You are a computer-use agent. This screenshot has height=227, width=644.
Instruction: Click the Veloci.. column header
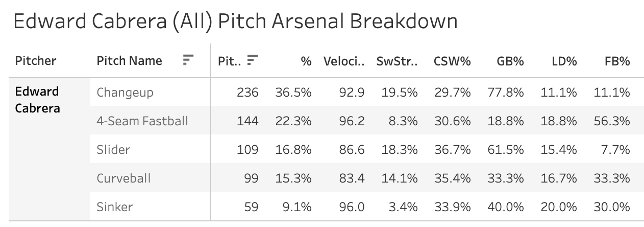click(344, 61)
